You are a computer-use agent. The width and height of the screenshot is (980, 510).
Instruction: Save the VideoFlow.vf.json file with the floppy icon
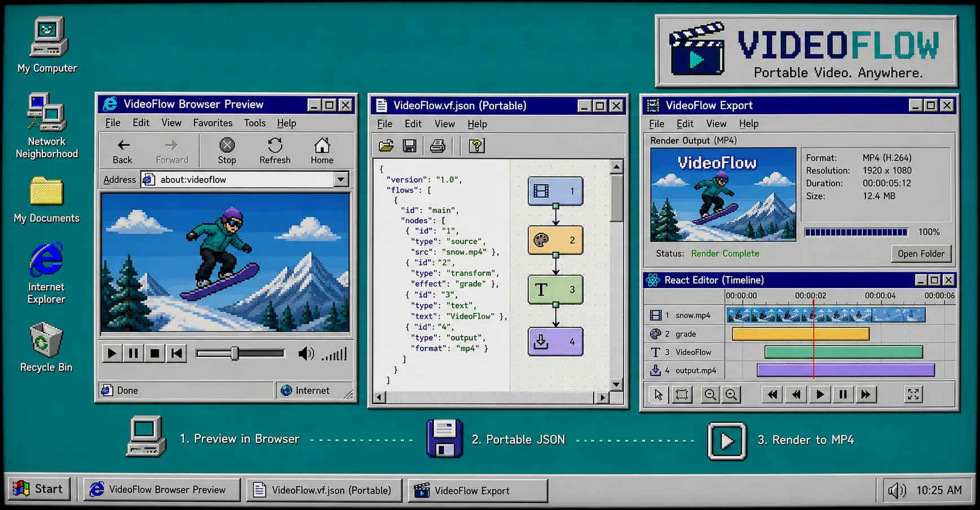(409, 146)
